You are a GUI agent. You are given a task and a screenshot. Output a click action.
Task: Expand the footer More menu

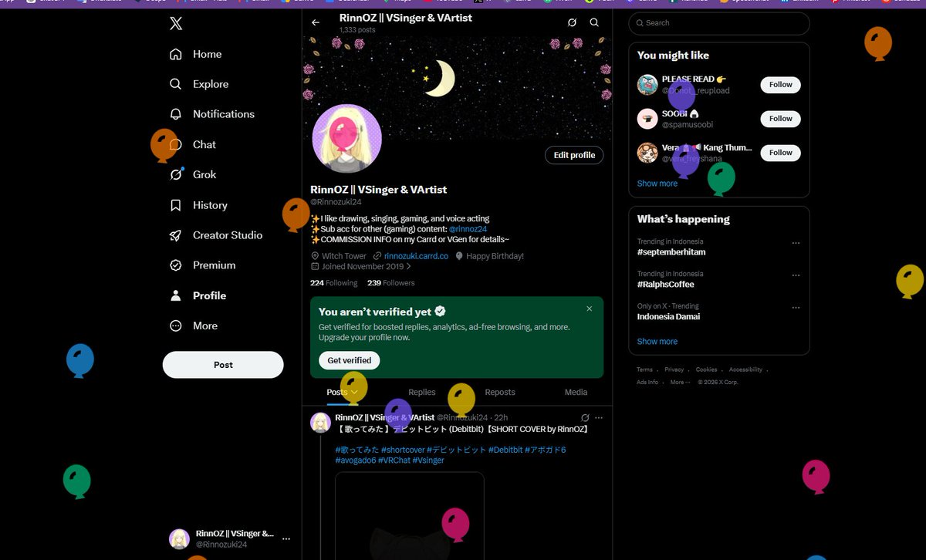pyautogui.click(x=679, y=382)
